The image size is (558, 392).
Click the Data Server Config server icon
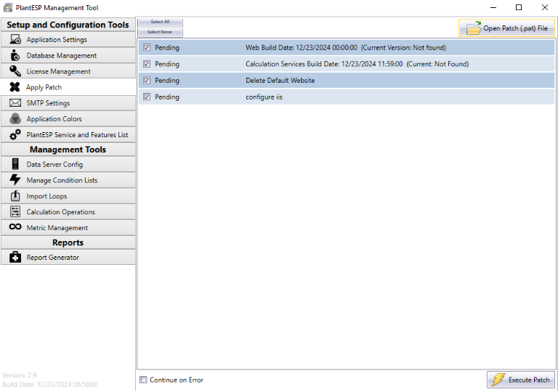15,164
